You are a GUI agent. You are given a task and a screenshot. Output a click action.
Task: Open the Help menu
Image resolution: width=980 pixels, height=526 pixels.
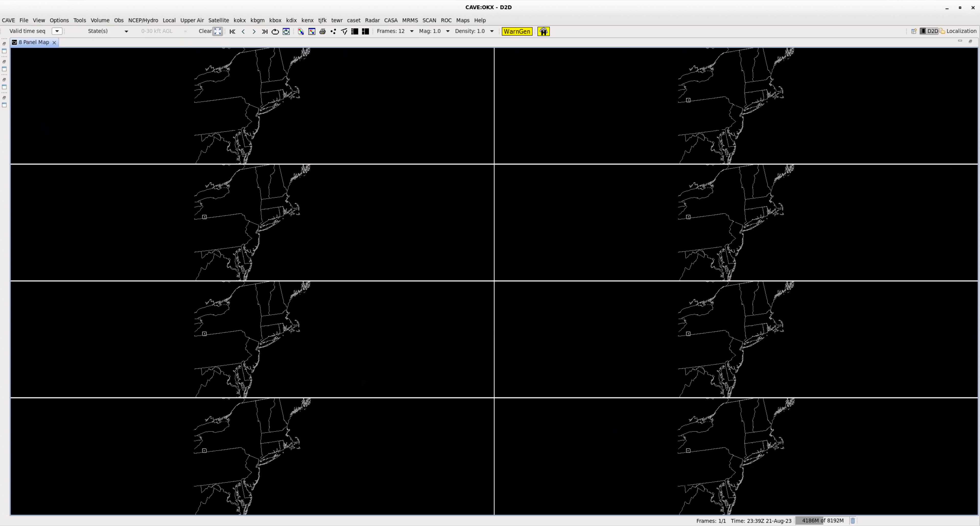(x=480, y=20)
